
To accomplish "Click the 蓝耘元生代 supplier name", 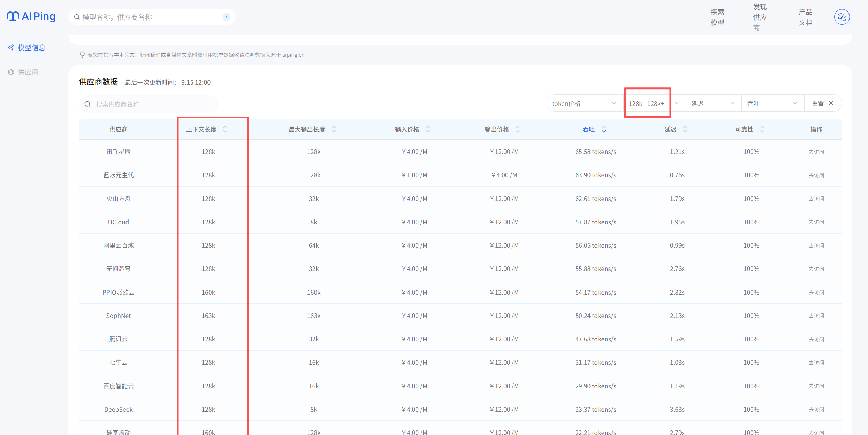I will tap(119, 175).
